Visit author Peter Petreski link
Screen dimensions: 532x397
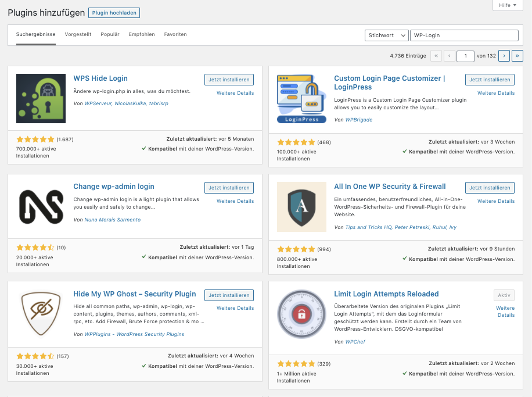tap(412, 227)
